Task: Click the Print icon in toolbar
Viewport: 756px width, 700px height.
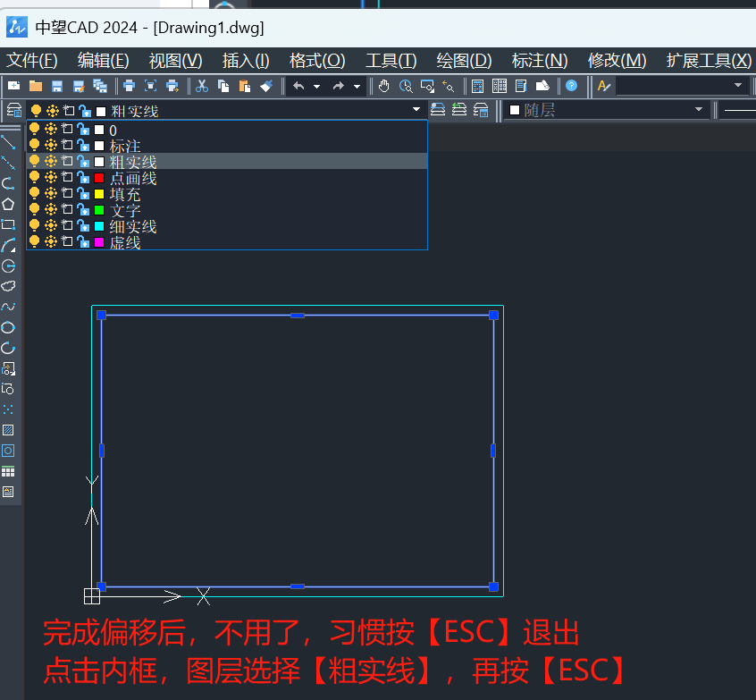Action: point(130,86)
